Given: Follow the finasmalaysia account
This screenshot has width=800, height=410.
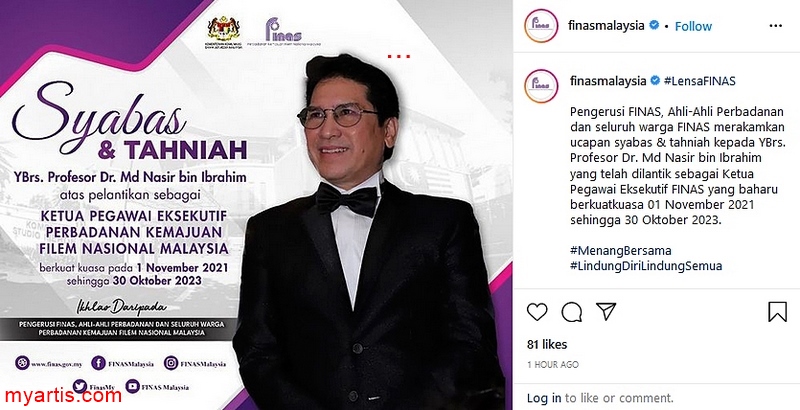Looking at the screenshot, I should coord(693,26).
